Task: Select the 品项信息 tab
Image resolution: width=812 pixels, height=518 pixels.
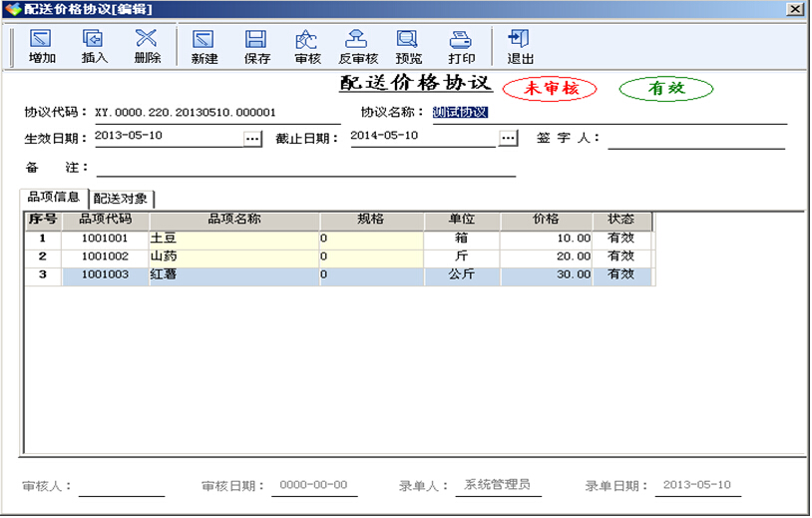Action: click(54, 198)
